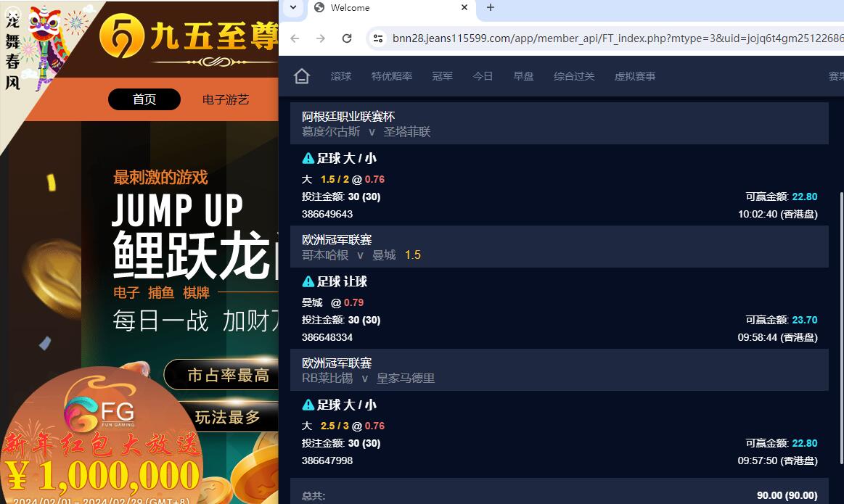Image resolution: width=844 pixels, height=504 pixels.
Task: Open 综合过关 menu item
Action: [x=574, y=76]
